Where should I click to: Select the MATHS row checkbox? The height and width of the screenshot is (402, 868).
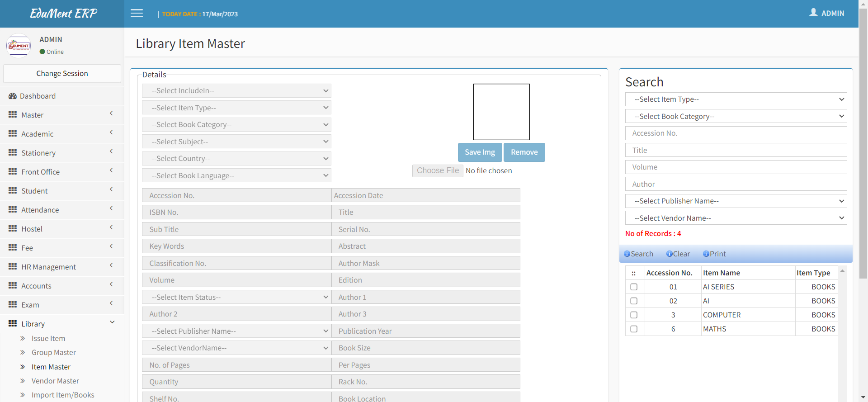(x=634, y=329)
